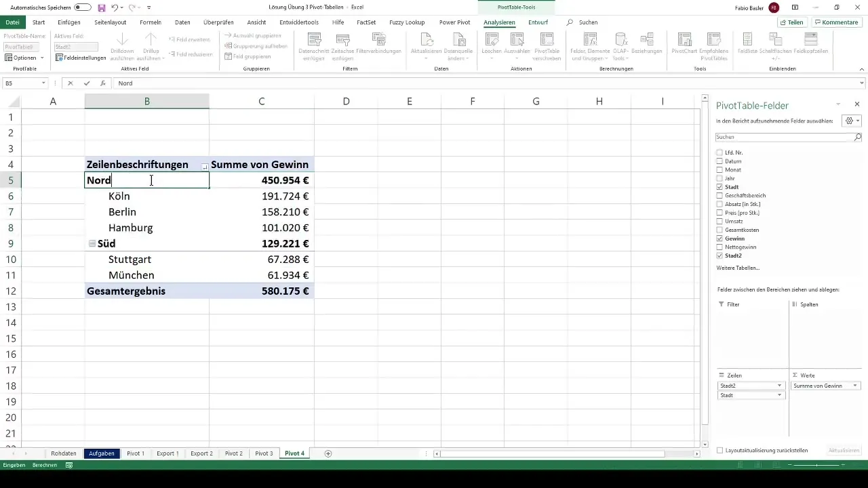Collapse the ribbon
Screen dimensions: 868x488
tap(861, 69)
